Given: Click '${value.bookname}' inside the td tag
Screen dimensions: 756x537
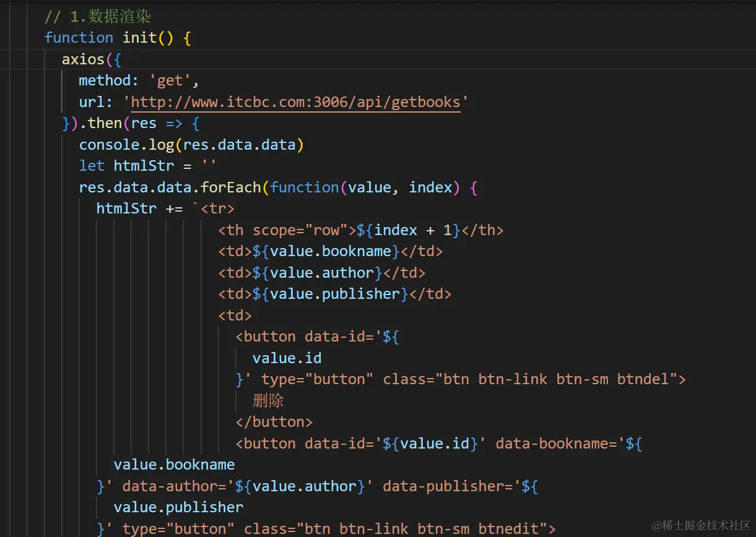Looking at the screenshot, I should point(326,251).
